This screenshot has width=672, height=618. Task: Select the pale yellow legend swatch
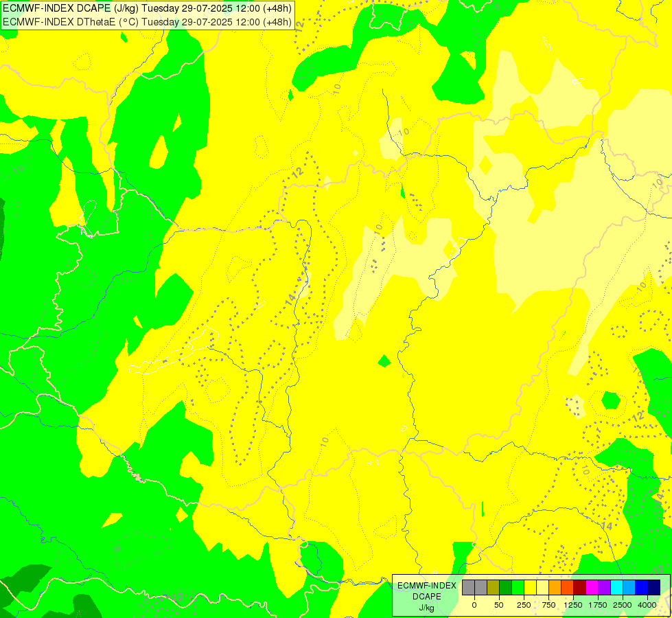click(542, 588)
